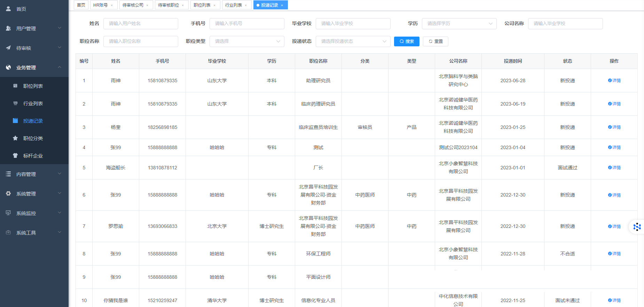Image resolution: width=644 pixels, height=307 pixels.
Task: Click the 首页 home icon in sidebar
Action: click(8, 9)
